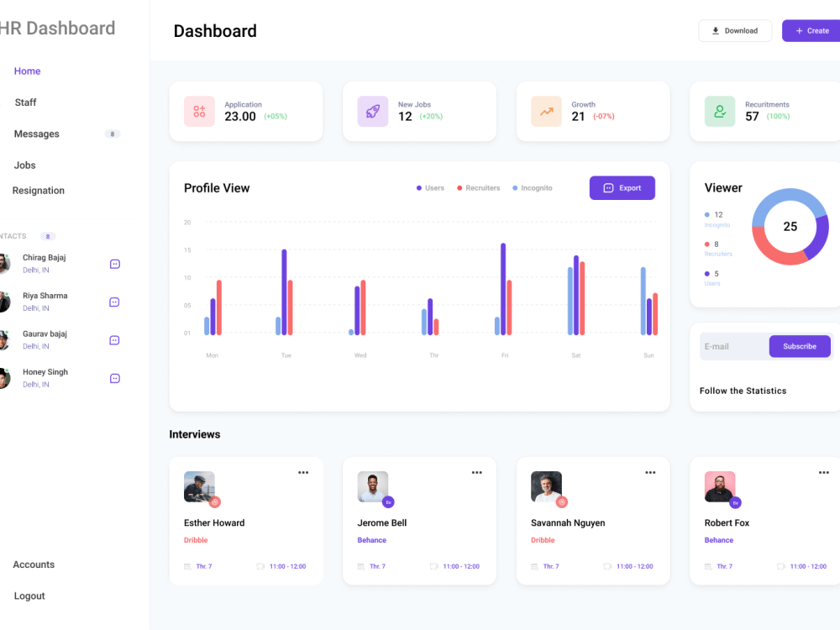Screen dimensions: 840x630
Task: Click the Create button
Action: click(x=811, y=30)
